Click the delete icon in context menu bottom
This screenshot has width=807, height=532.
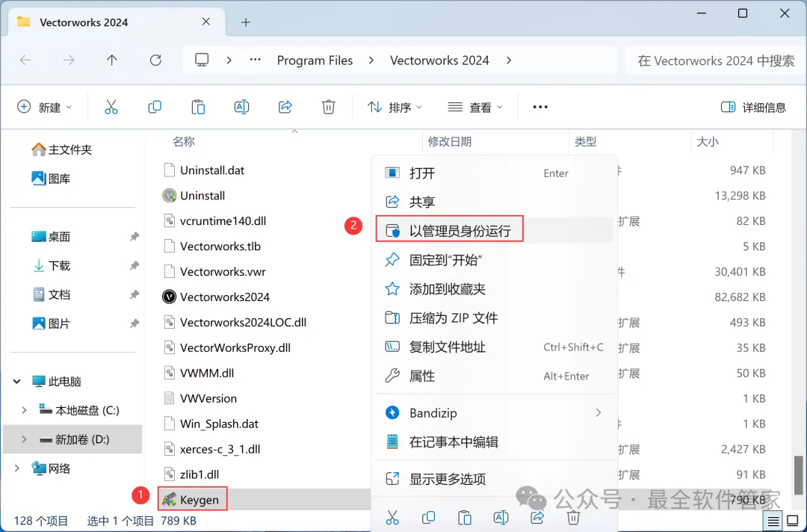(573, 517)
